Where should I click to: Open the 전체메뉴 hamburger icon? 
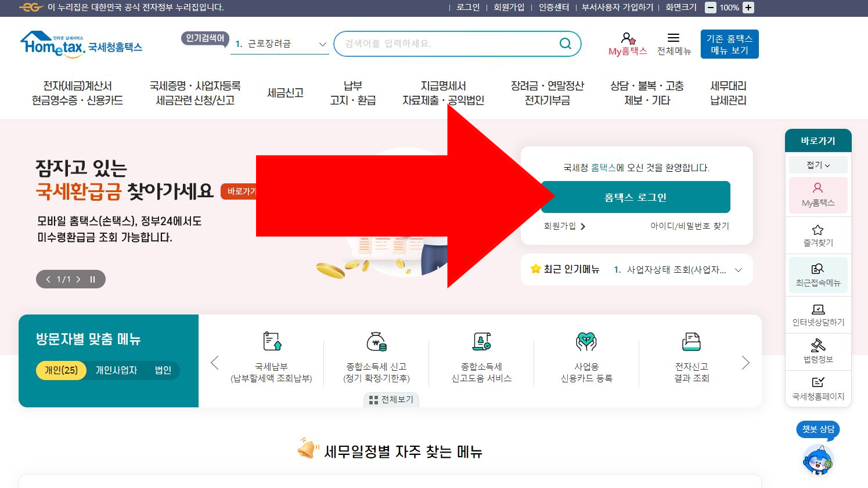(x=673, y=37)
